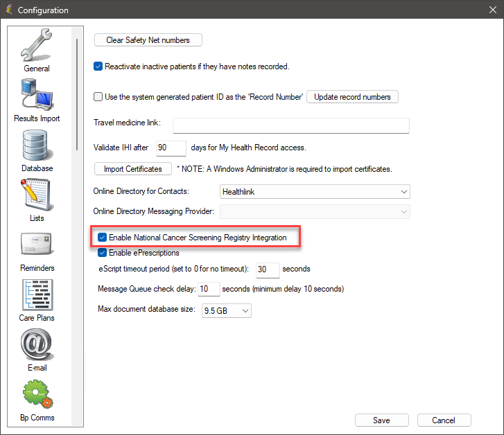This screenshot has width=504, height=435.
Task: Uncheck Enable ePrescriptions checkbox
Action: pyautogui.click(x=102, y=253)
